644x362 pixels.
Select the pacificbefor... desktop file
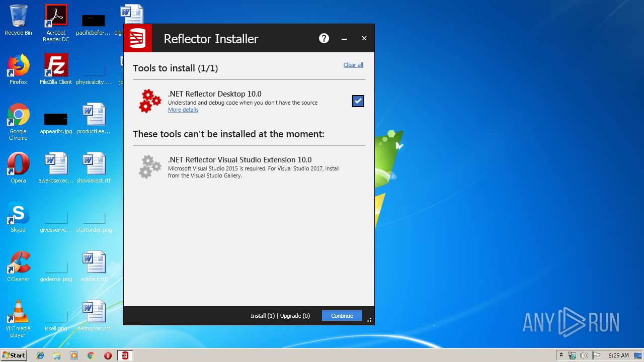click(x=93, y=24)
